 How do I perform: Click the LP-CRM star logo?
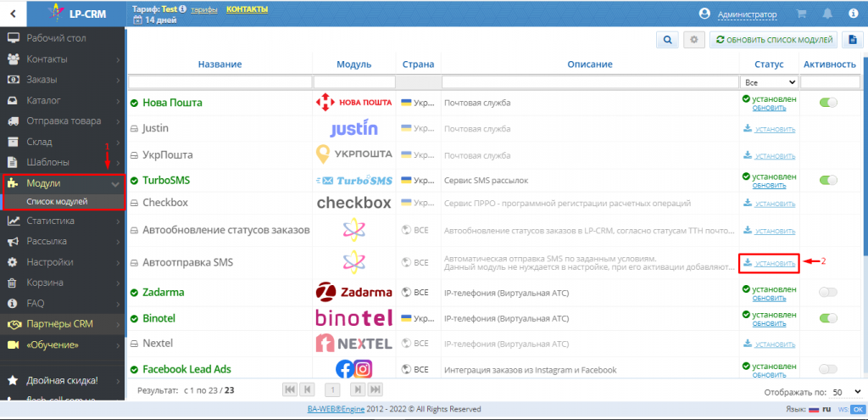click(x=55, y=14)
